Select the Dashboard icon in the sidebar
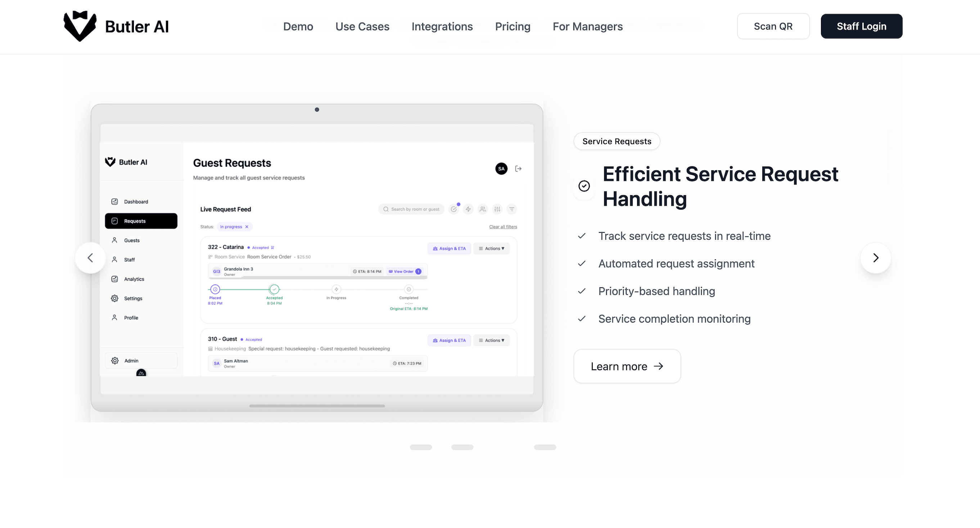Viewport: 980px width, 528px height. 114,201
